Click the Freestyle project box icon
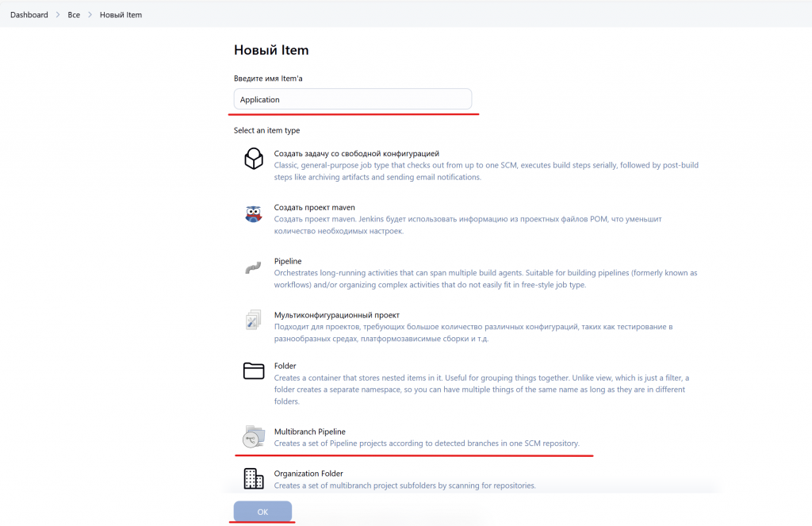The height and width of the screenshot is (526, 812). [x=253, y=159]
